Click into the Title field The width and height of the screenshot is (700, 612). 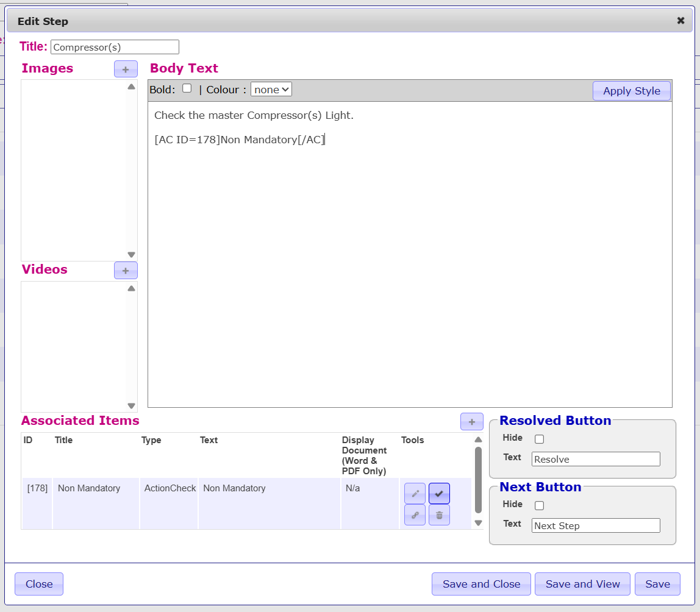115,47
